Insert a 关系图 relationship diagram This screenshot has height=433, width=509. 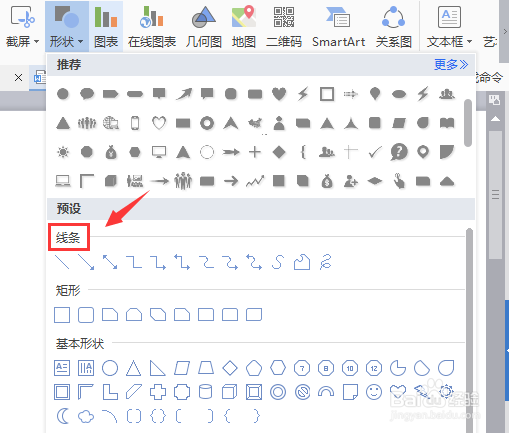pos(394,27)
